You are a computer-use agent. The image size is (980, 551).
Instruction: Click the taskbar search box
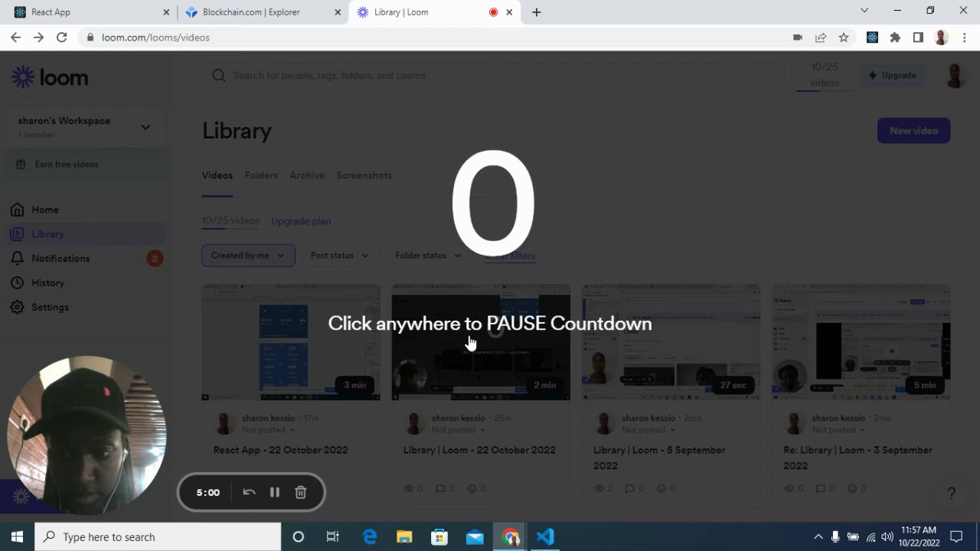tap(158, 536)
